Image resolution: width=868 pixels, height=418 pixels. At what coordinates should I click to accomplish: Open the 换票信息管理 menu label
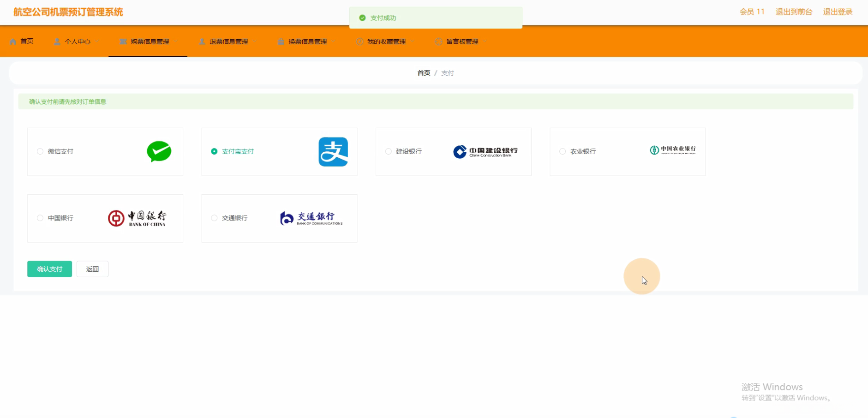click(x=308, y=42)
